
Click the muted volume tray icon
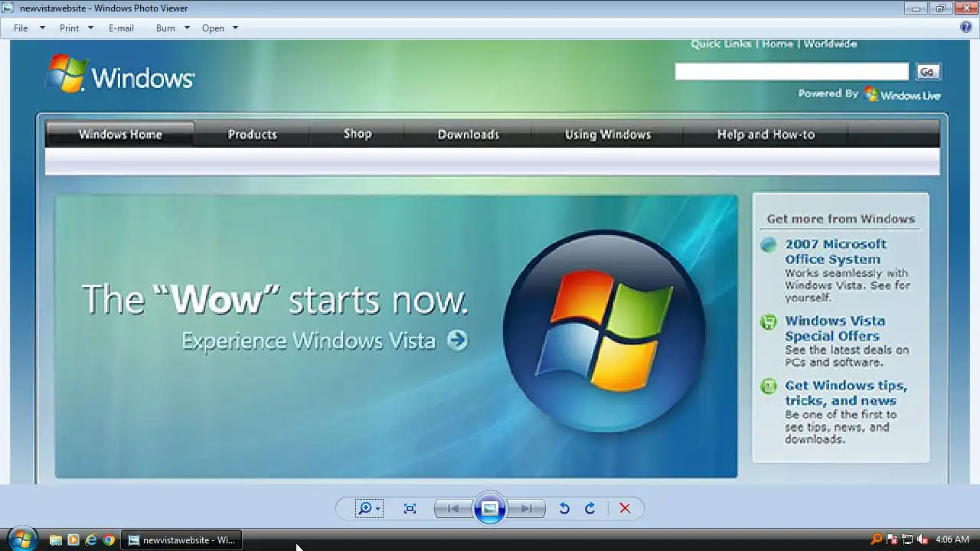tap(923, 540)
